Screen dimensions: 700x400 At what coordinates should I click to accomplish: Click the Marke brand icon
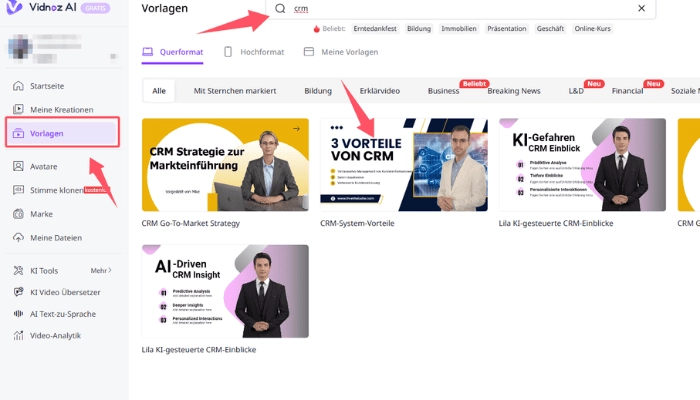point(18,214)
